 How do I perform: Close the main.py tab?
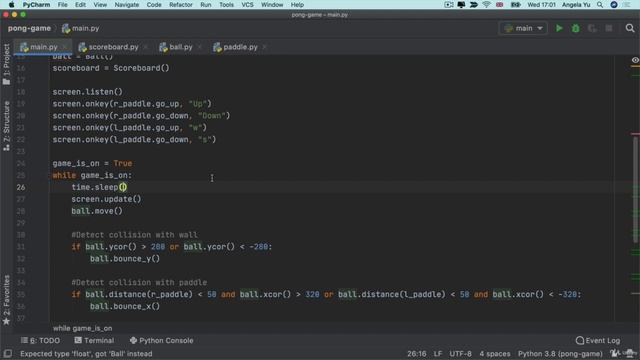point(64,47)
